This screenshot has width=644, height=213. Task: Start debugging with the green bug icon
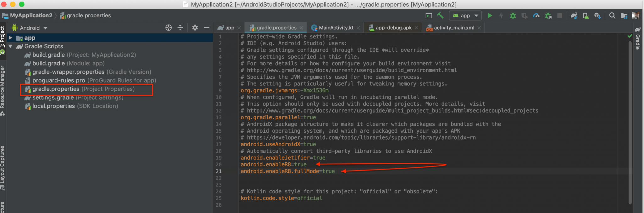click(513, 15)
